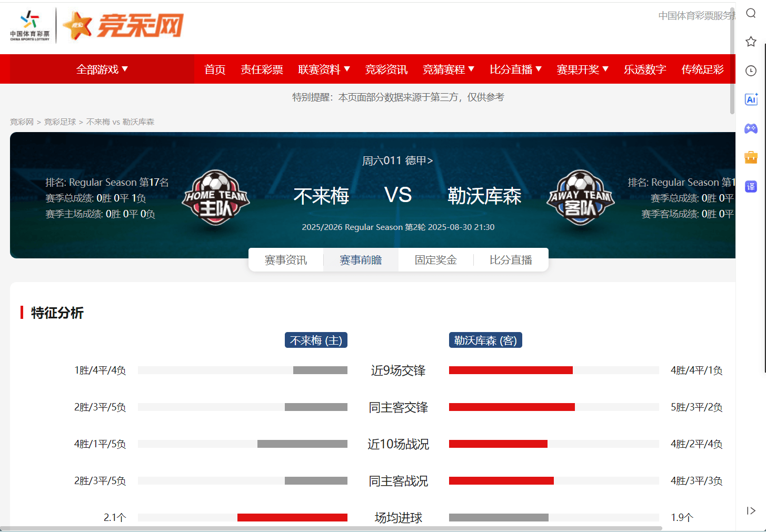Image resolution: width=766 pixels, height=532 pixels.
Task: Collapse the sidebar with arrow icon
Action: (x=751, y=510)
